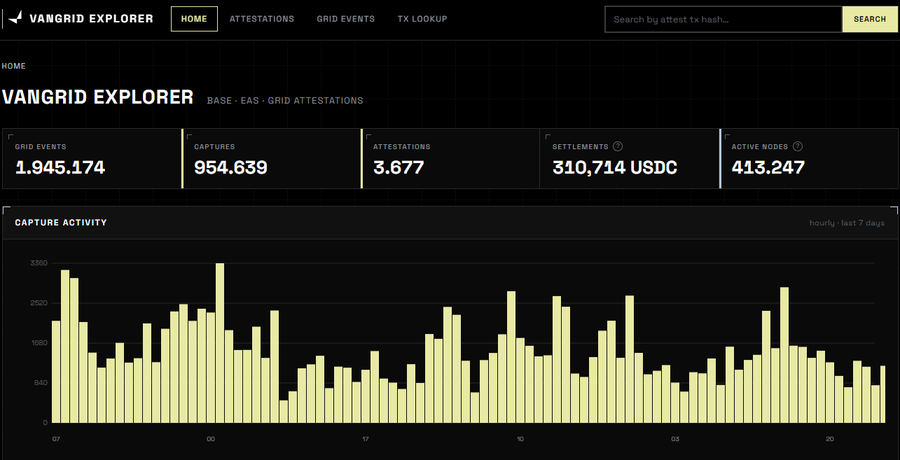Open the Grid Events nav tab
The image size is (900, 460).
[x=346, y=19]
